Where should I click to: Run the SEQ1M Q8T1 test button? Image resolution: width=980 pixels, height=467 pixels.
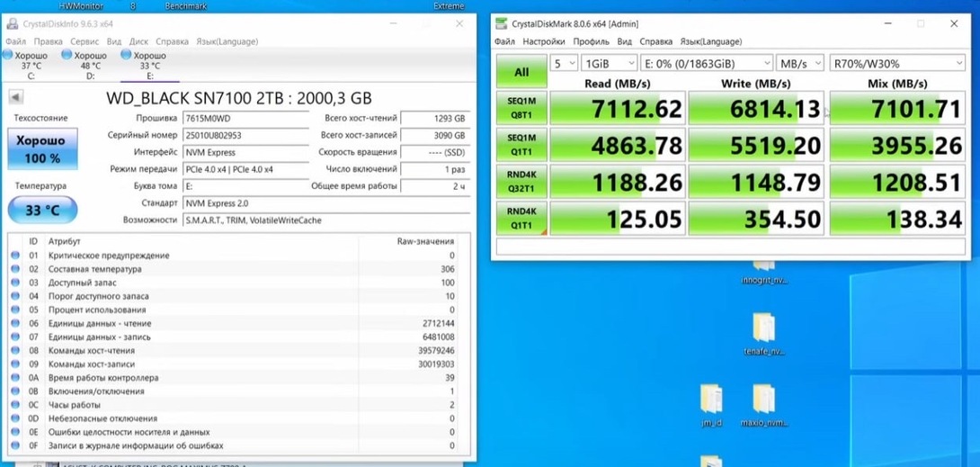tap(521, 108)
